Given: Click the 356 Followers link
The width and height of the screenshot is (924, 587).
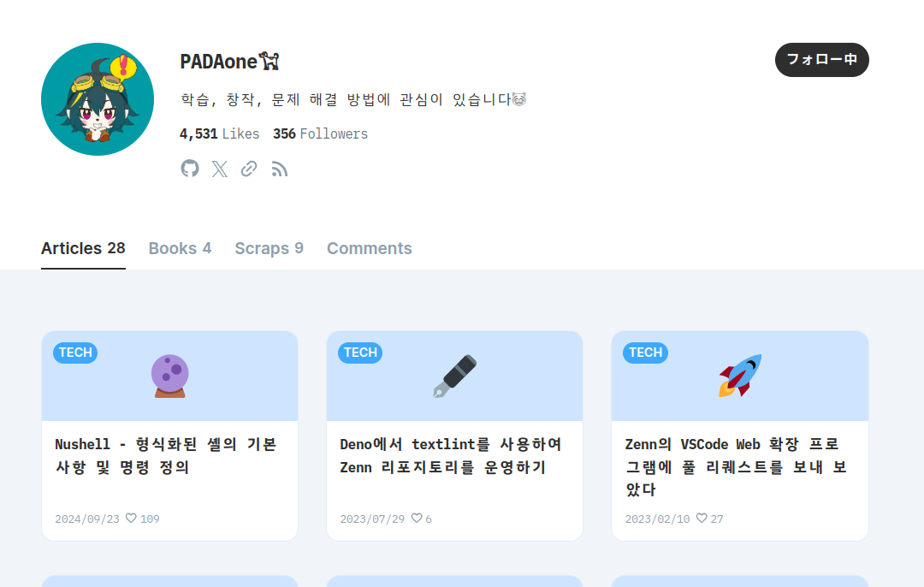Looking at the screenshot, I should pyautogui.click(x=320, y=133).
